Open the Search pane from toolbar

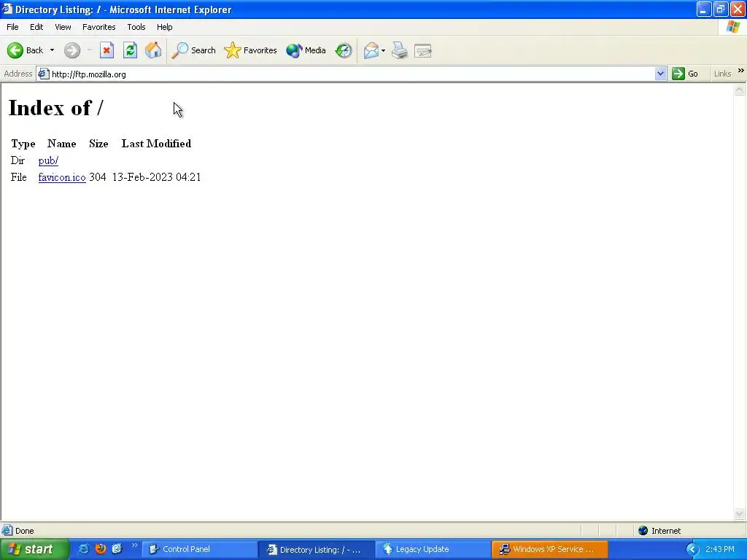pos(194,50)
